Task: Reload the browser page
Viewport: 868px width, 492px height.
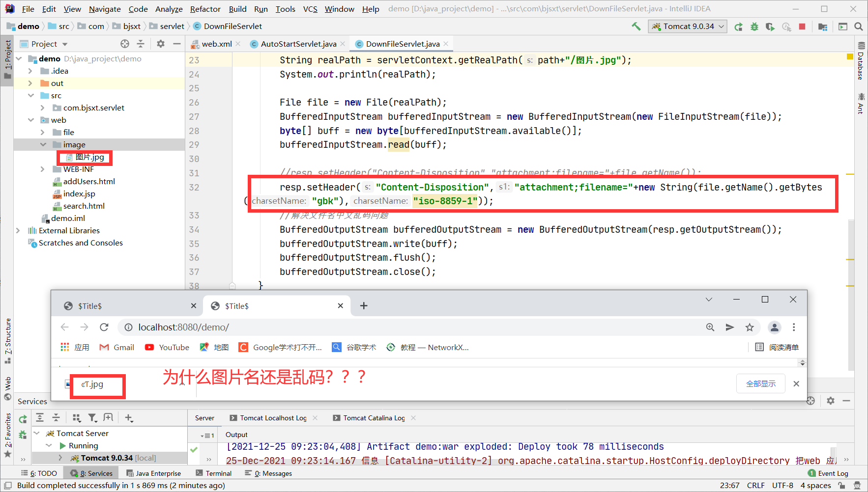Action: 104,327
